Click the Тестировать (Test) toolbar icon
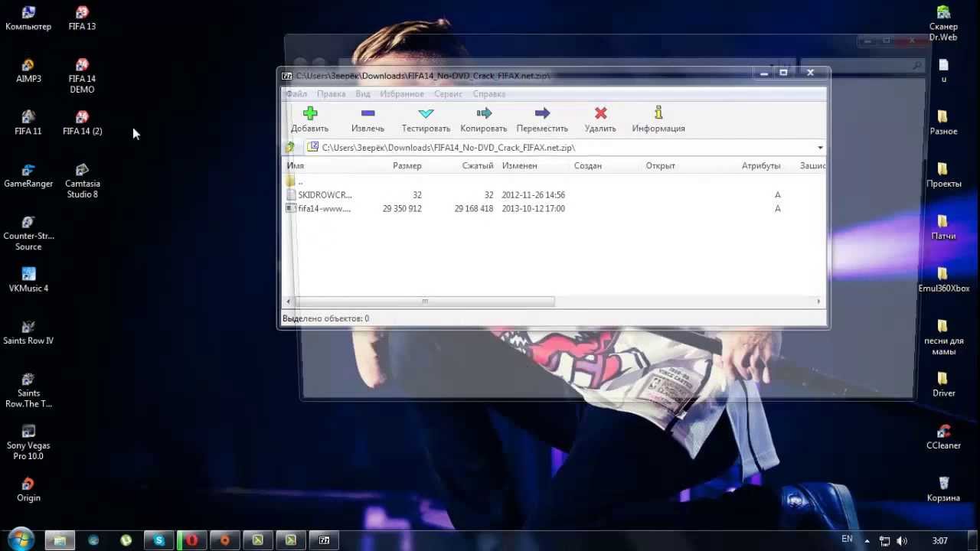This screenshot has width=980, height=551. pyautogui.click(x=426, y=113)
